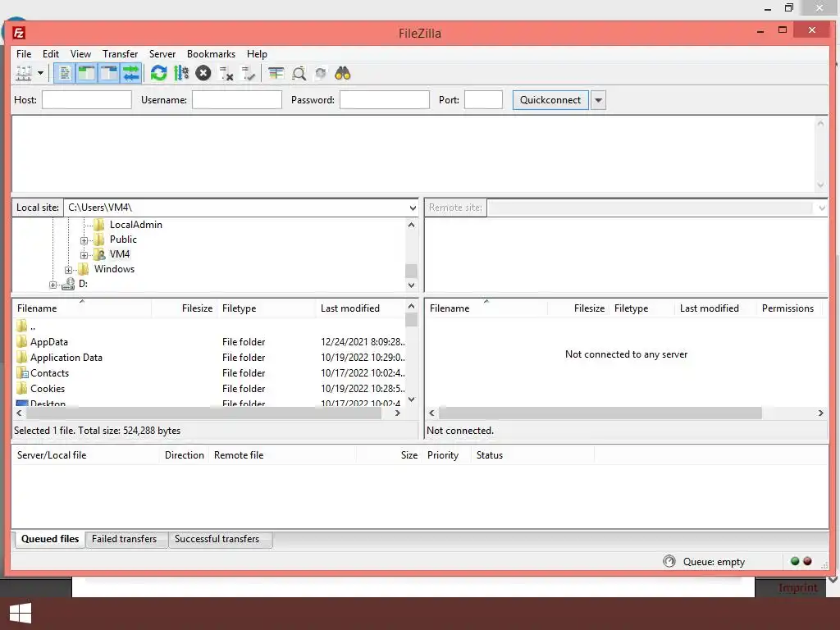
Task: Open Local site path dropdown
Action: [413, 208]
